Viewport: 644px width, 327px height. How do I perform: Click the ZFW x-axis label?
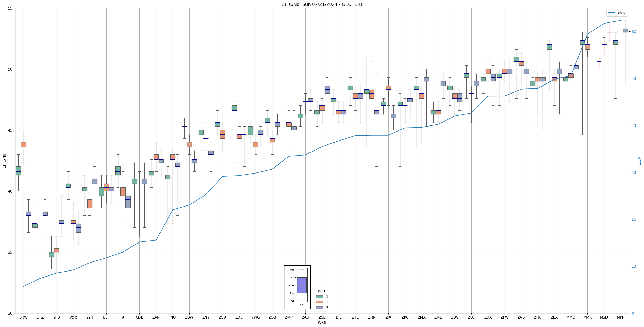[505, 317]
